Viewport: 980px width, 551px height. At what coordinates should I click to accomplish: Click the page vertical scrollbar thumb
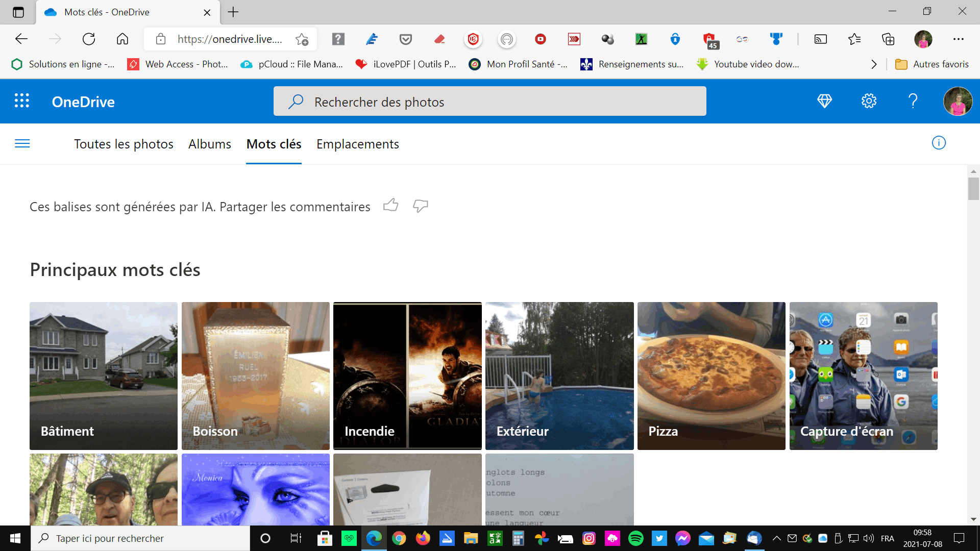[x=973, y=189]
